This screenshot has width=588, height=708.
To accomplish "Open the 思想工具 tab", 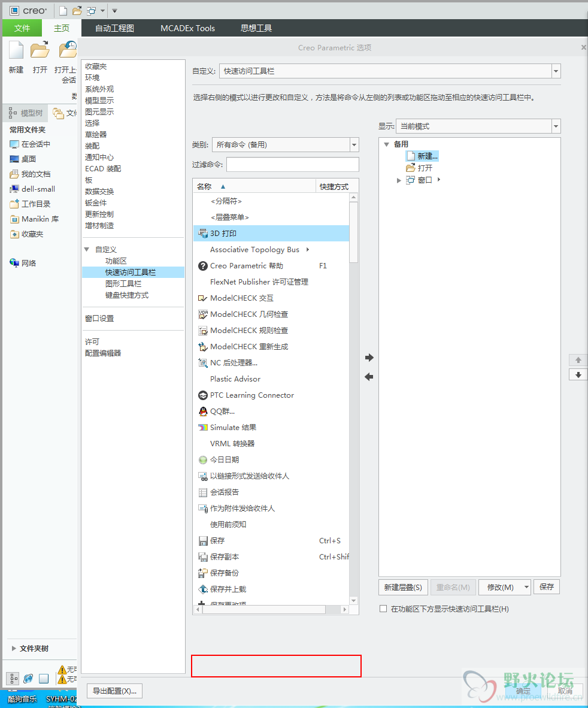I will [256, 28].
